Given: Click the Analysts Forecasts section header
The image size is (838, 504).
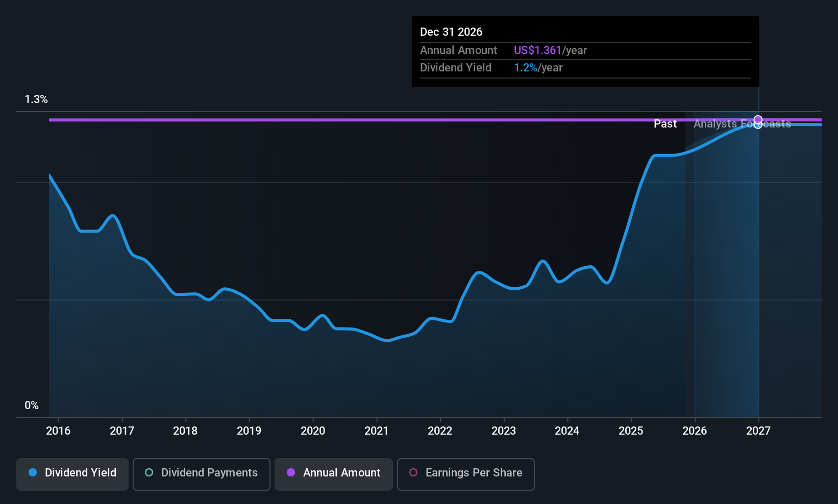Looking at the screenshot, I should coord(742,123).
